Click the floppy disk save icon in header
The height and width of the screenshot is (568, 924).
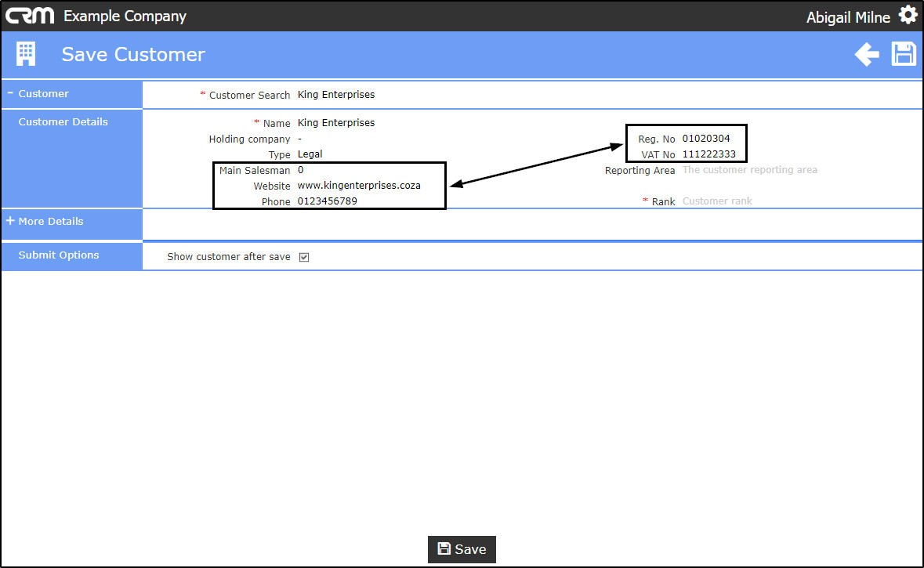(904, 54)
